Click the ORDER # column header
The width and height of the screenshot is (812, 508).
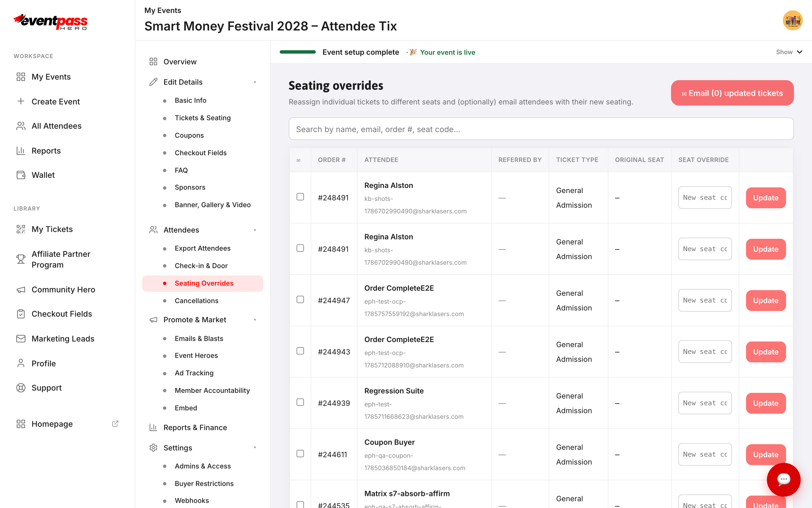click(x=332, y=160)
